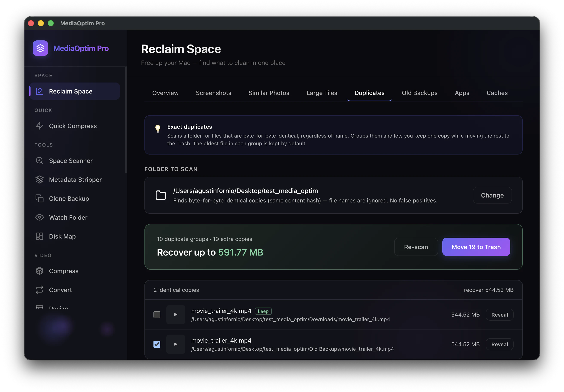Click the Exact duplicates info heading
This screenshot has width=564, height=392.
[x=189, y=127]
